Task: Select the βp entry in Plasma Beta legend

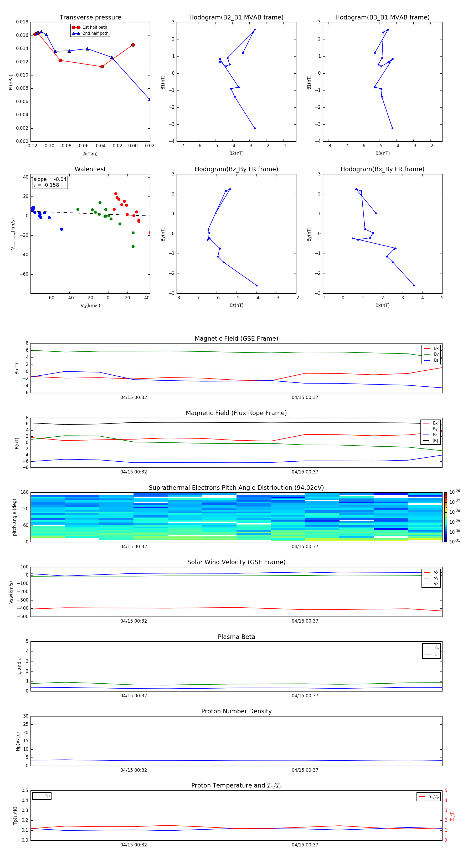Action: (431, 647)
